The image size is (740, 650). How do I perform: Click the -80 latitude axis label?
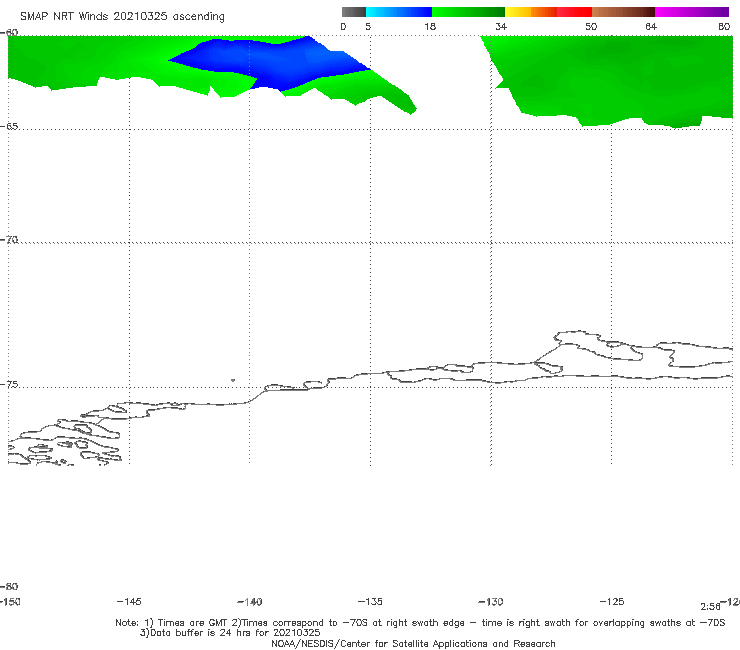(x=9, y=586)
